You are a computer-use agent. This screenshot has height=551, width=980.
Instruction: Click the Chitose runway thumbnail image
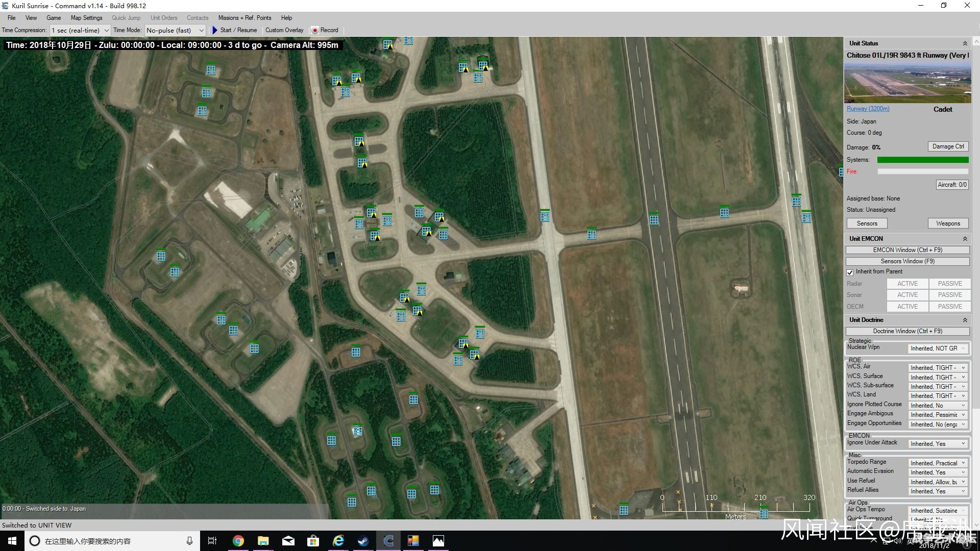click(x=907, y=83)
